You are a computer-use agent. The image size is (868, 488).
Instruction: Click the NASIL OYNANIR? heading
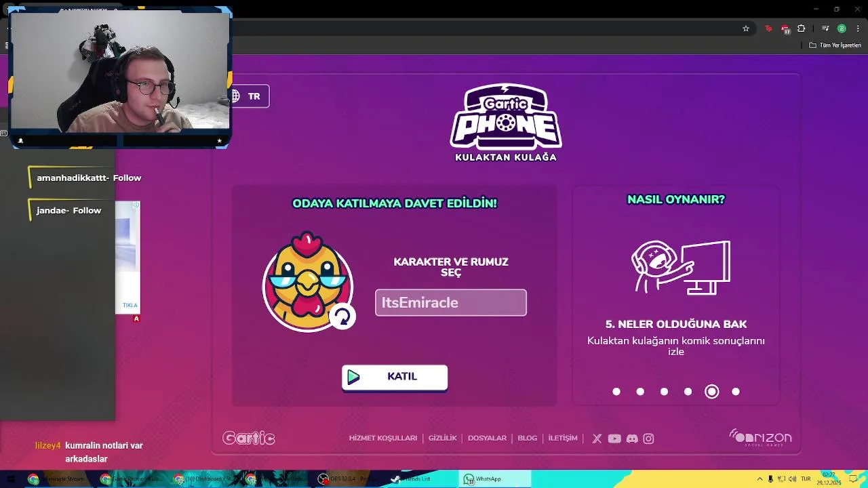coord(676,199)
